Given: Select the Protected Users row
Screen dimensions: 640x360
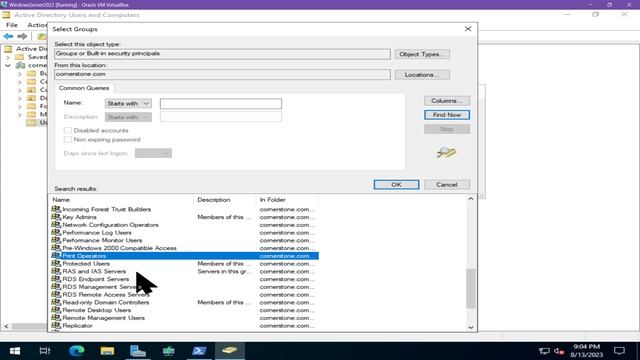Looking at the screenshot, I should coord(184,264).
